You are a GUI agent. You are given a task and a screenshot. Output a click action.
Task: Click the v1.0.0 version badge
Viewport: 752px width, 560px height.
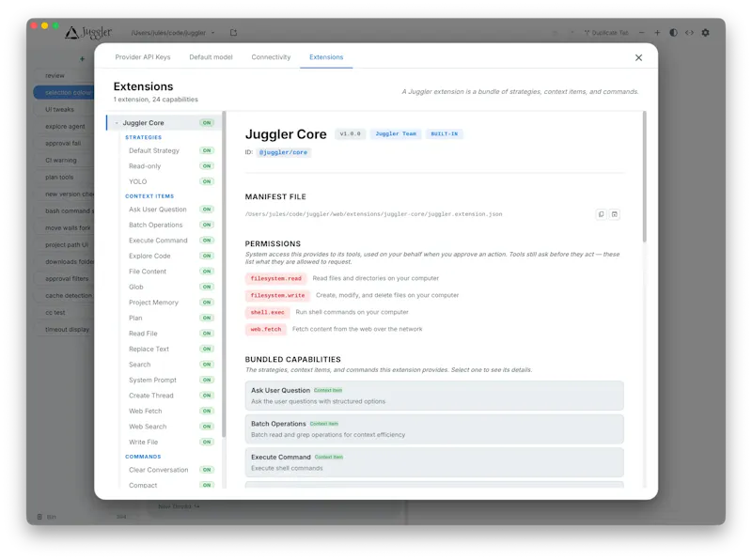pos(350,133)
